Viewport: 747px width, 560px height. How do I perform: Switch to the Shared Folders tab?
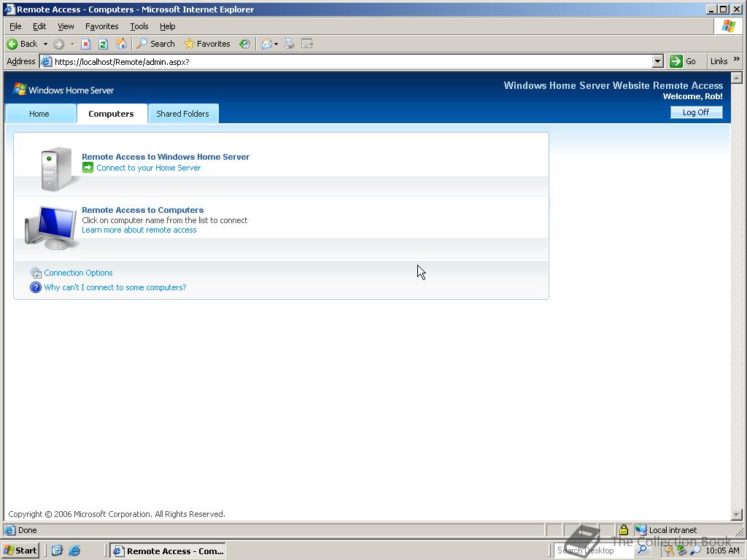(183, 114)
